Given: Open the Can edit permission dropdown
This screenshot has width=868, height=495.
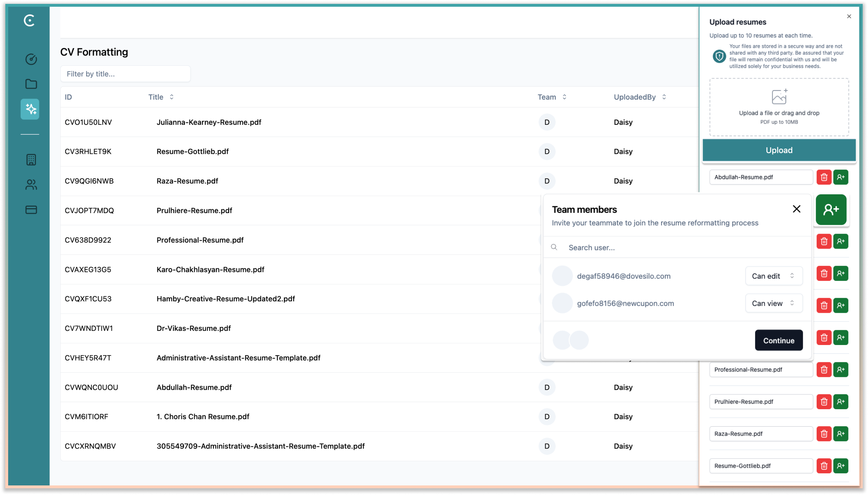Looking at the screenshot, I should click(774, 276).
